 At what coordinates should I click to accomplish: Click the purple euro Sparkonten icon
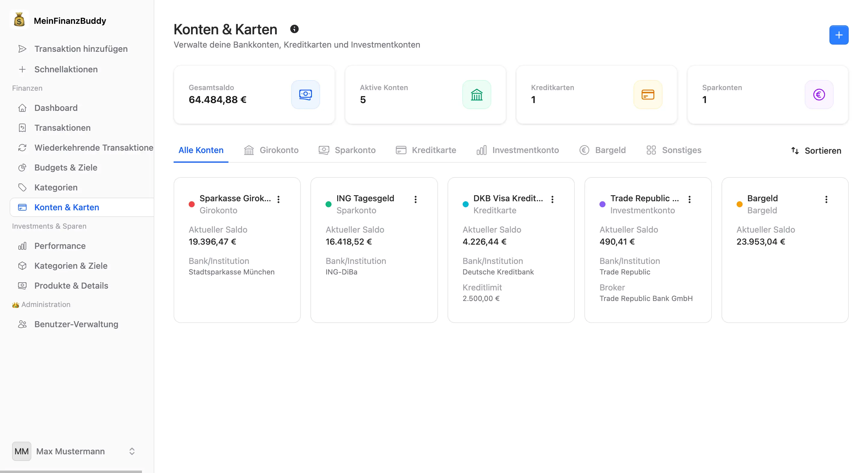point(819,94)
